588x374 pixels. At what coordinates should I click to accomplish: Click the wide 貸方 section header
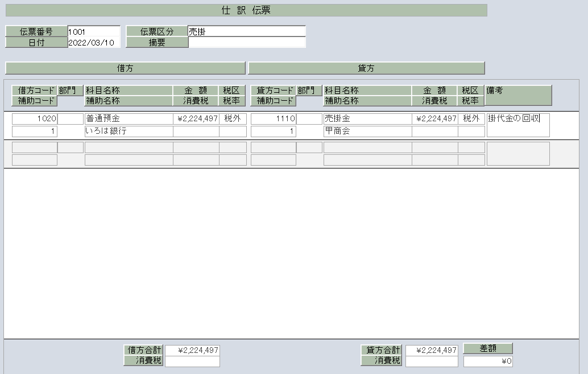366,68
